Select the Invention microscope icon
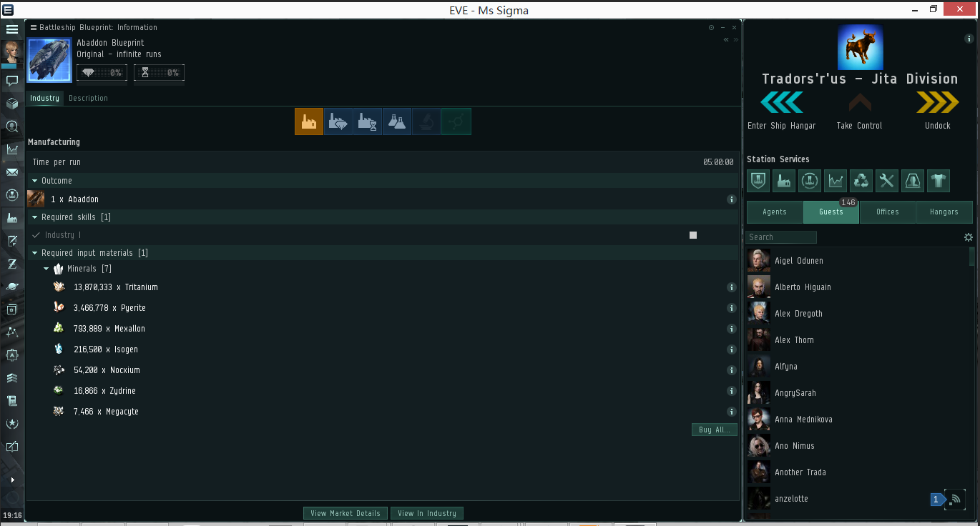 click(x=426, y=121)
